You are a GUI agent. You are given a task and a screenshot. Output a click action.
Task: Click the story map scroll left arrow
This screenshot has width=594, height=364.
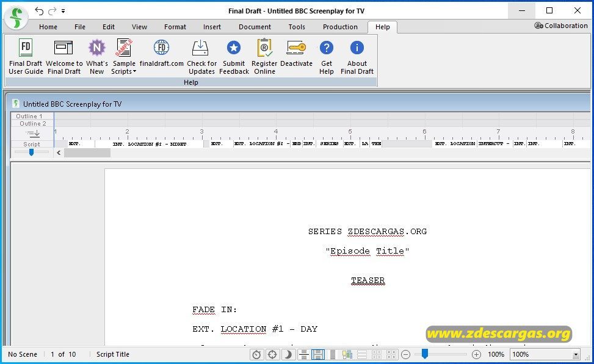click(59, 152)
